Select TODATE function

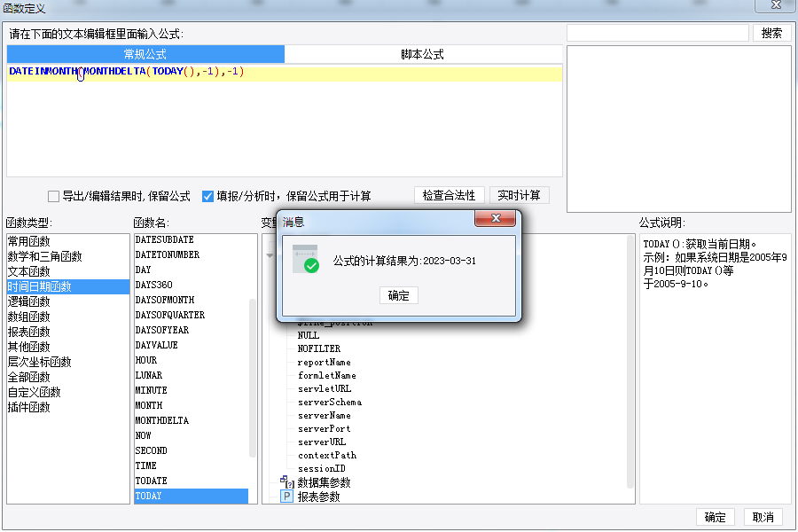coord(192,481)
